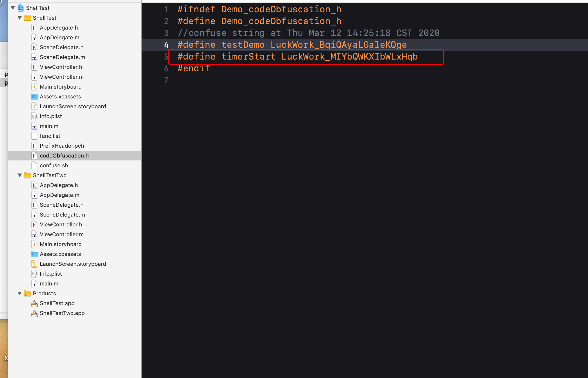Viewport: 588px width, 378px height.
Task: Click the ShellTestTwo.app product icon
Action: tap(34, 313)
